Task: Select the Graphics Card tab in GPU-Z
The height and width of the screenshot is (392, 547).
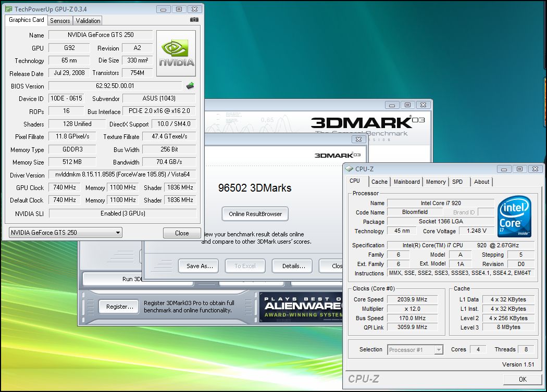Action: pos(27,20)
